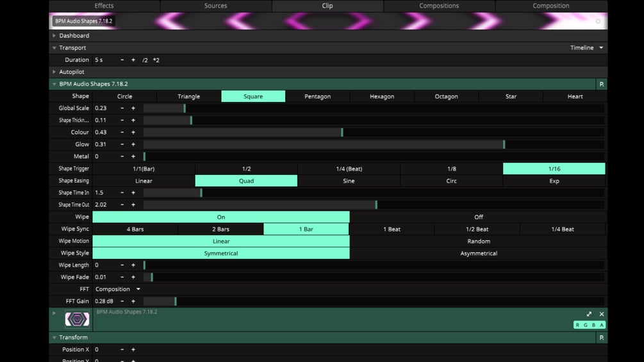Remove the BPM Audio Shapes source
Image resolution: width=644 pixels, height=362 pixels.
click(x=602, y=314)
